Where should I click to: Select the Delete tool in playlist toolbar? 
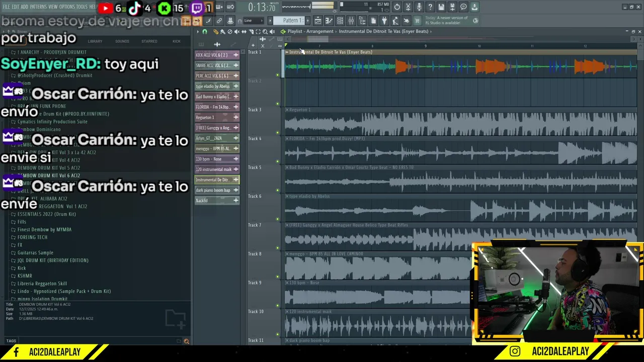pyautogui.click(x=230, y=31)
